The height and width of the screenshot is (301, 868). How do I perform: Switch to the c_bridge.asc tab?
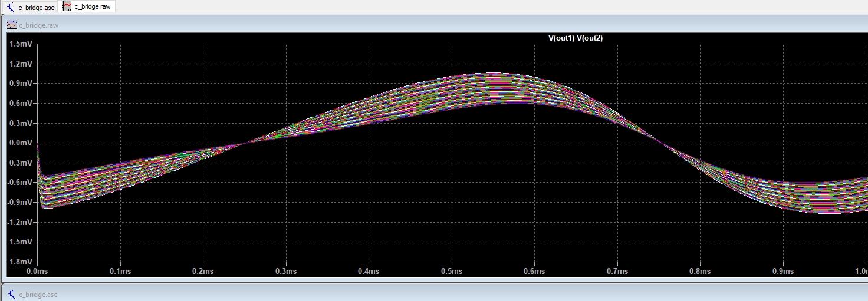tap(31, 7)
